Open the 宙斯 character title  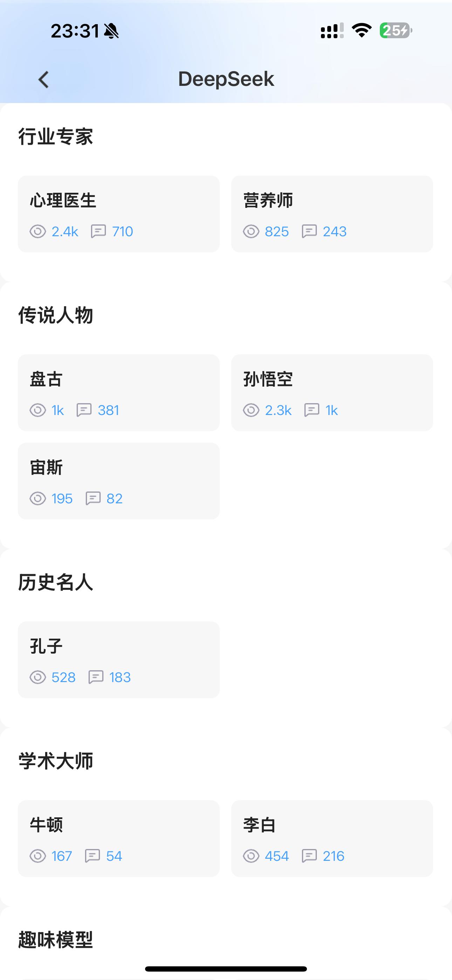[46, 468]
